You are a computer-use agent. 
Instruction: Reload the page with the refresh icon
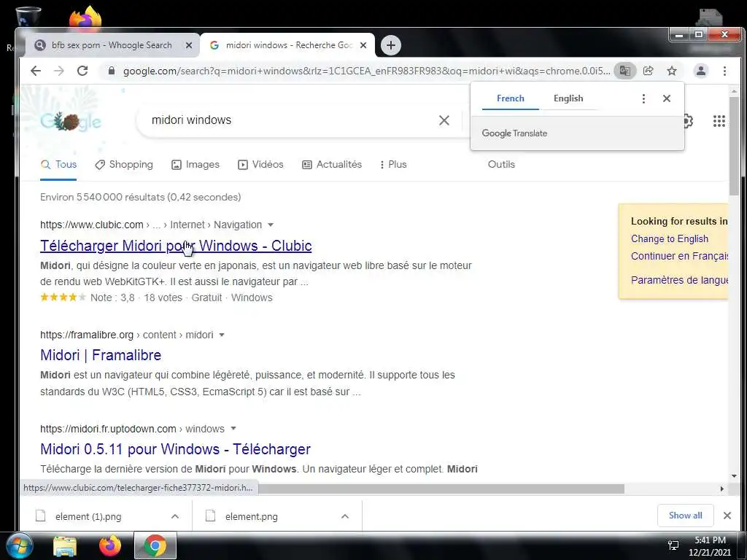pos(82,71)
